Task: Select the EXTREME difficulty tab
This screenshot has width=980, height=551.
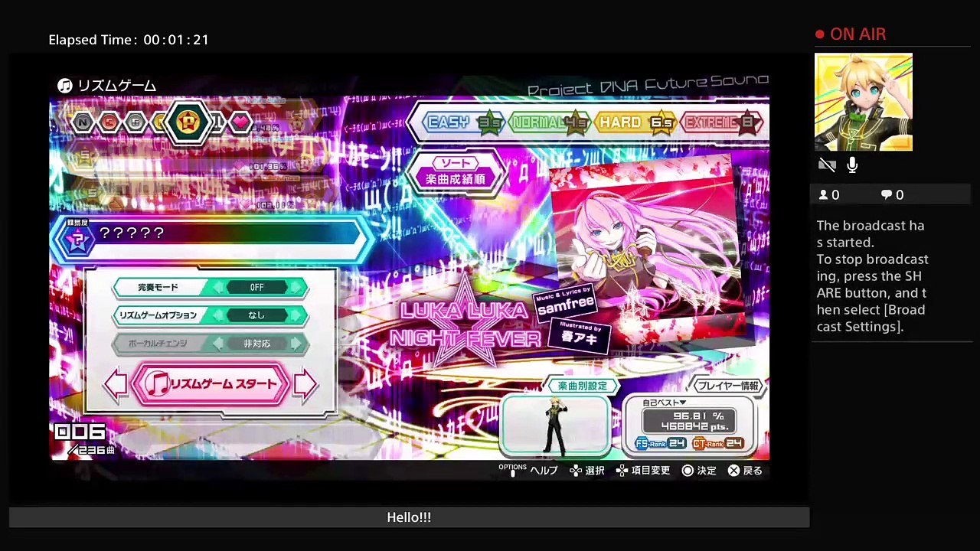Action: pyautogui.click(x=720, y=122)
